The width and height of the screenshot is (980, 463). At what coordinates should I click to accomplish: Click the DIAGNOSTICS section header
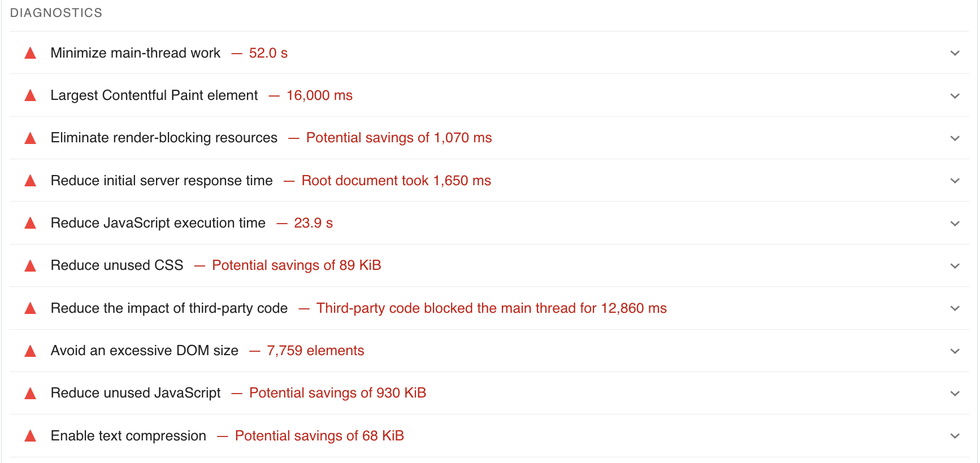coord(56,12)
